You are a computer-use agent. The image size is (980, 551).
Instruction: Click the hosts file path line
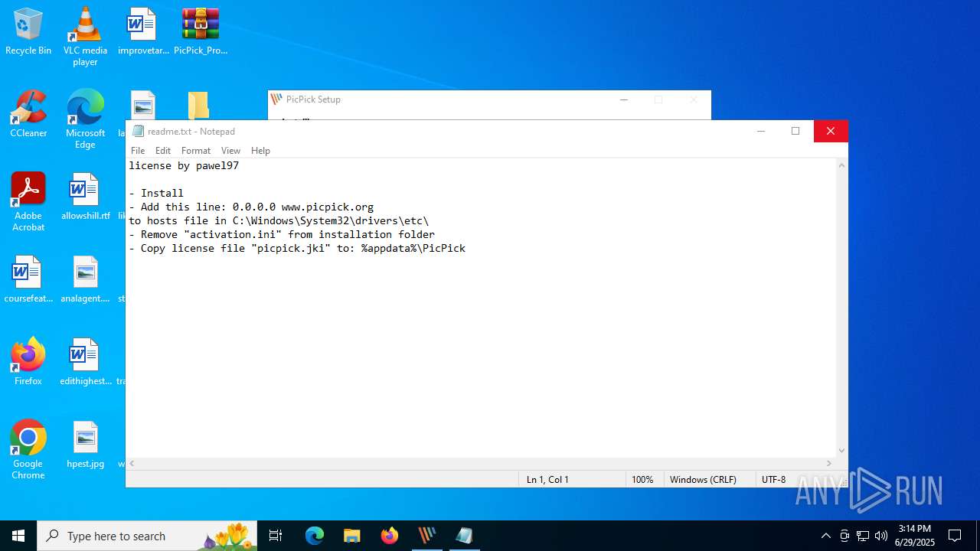[x=279, y=220]
